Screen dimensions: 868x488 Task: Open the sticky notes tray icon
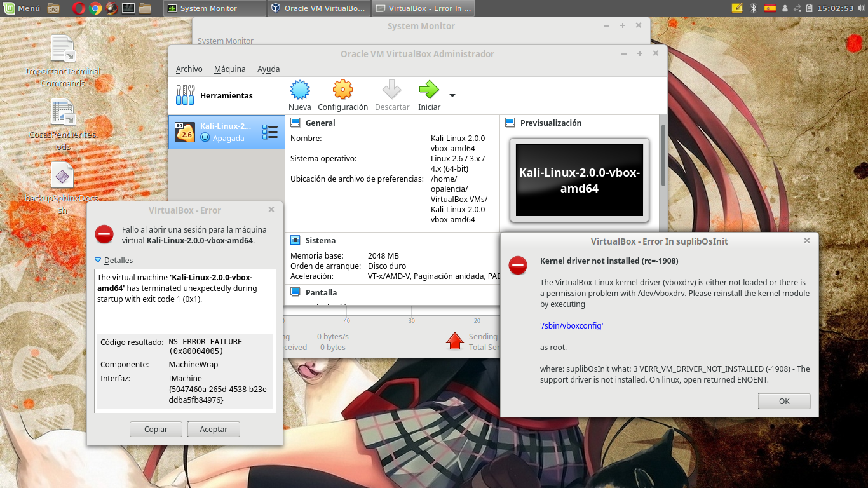tap(737, 8)
